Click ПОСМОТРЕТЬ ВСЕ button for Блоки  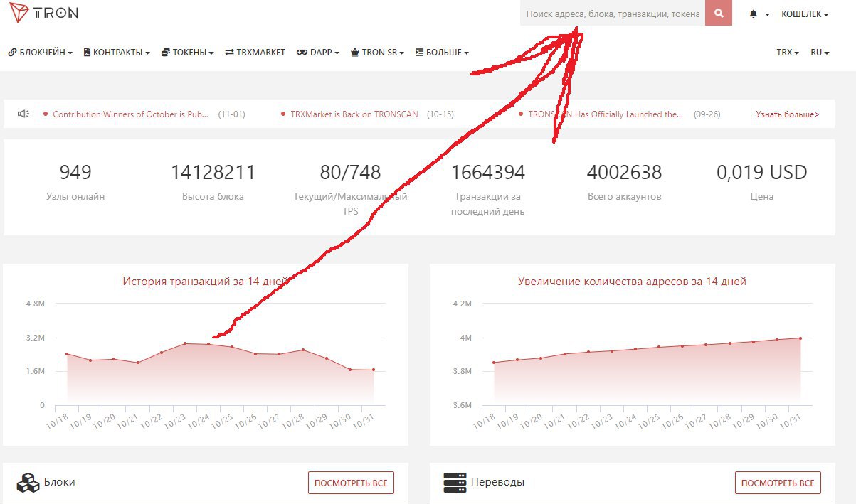click(351, 483)
